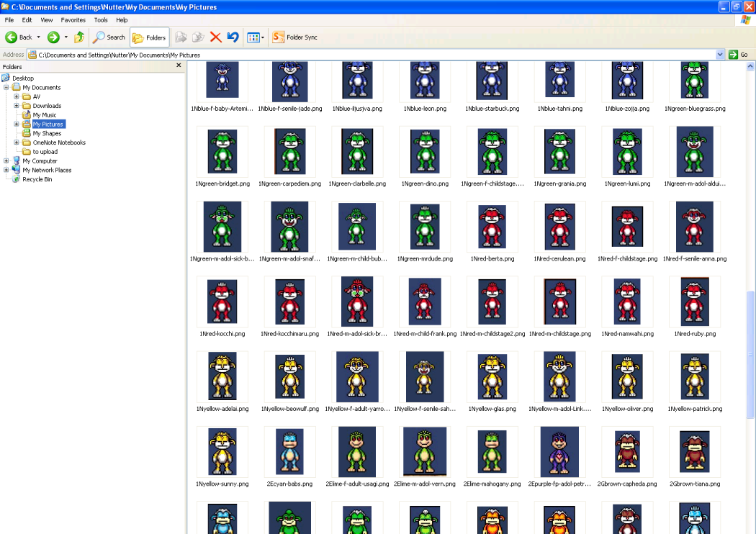Open the Favorites menu
Screen dimensions: 756x534
[x=73, y=20]
